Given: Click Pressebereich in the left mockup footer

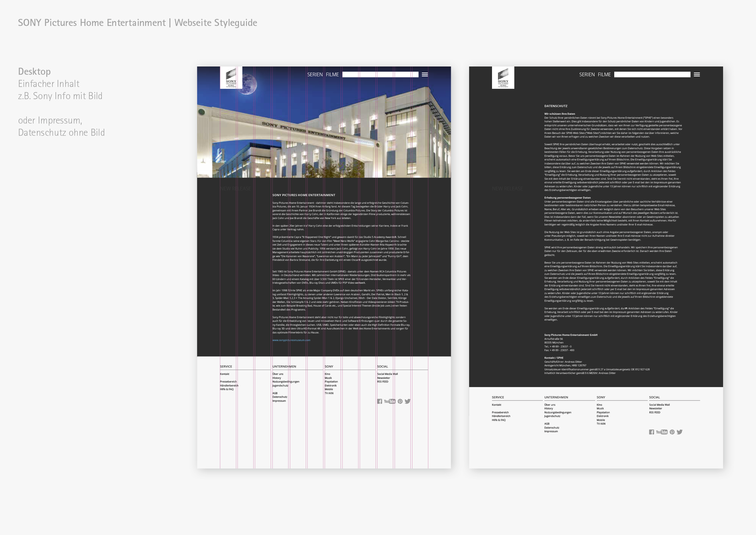Looking at the screenshot, I should point(229,382).
